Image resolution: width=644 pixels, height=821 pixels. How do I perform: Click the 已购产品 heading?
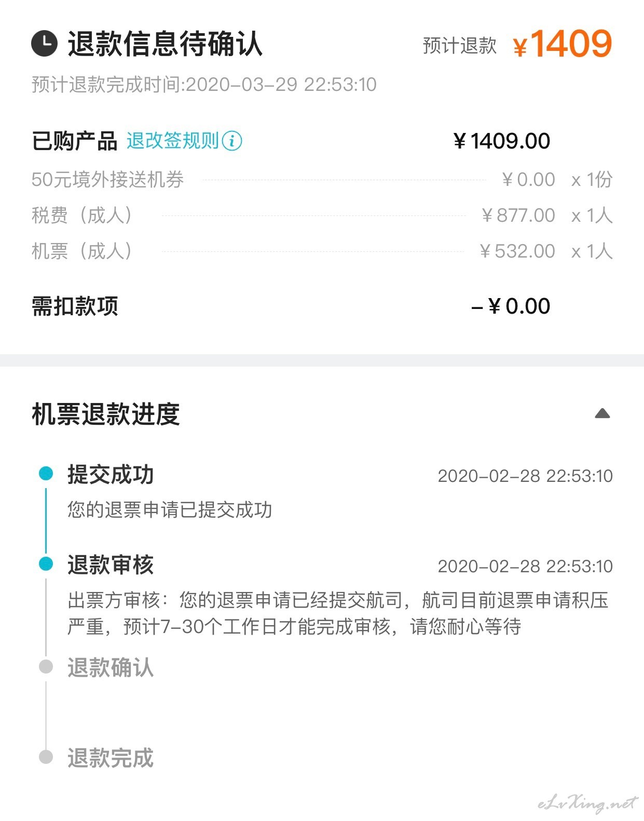(75, 141)
